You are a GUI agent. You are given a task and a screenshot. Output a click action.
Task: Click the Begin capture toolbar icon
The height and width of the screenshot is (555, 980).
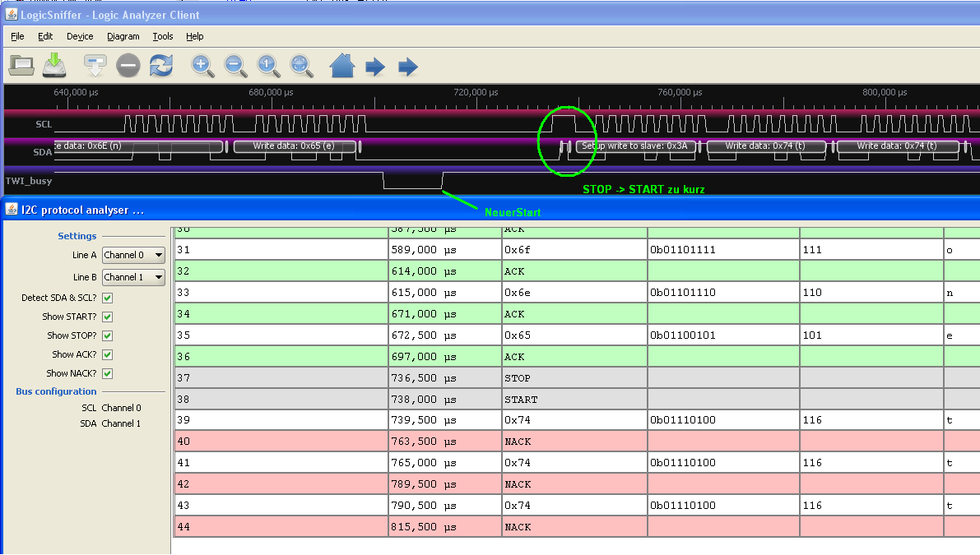point(95,66)
